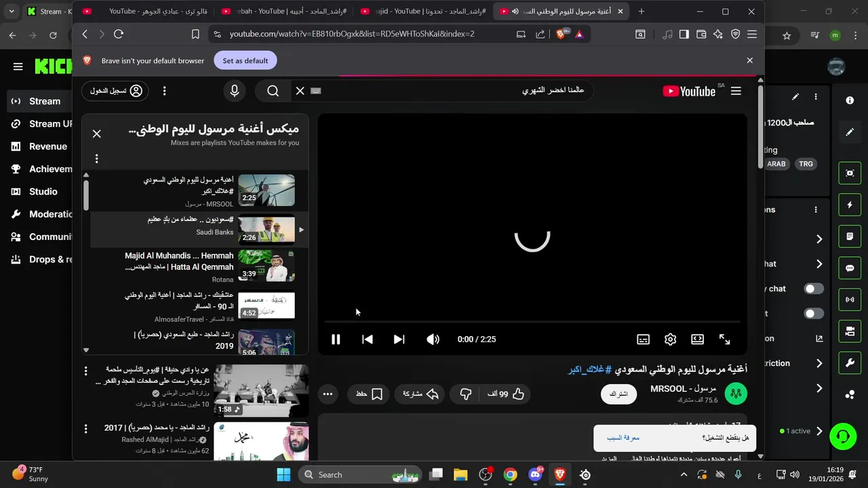This screenshot has height=488, width=868.
Task: Click the #غلاك_اكبر hashtag link
Action: tap(589, 369)
